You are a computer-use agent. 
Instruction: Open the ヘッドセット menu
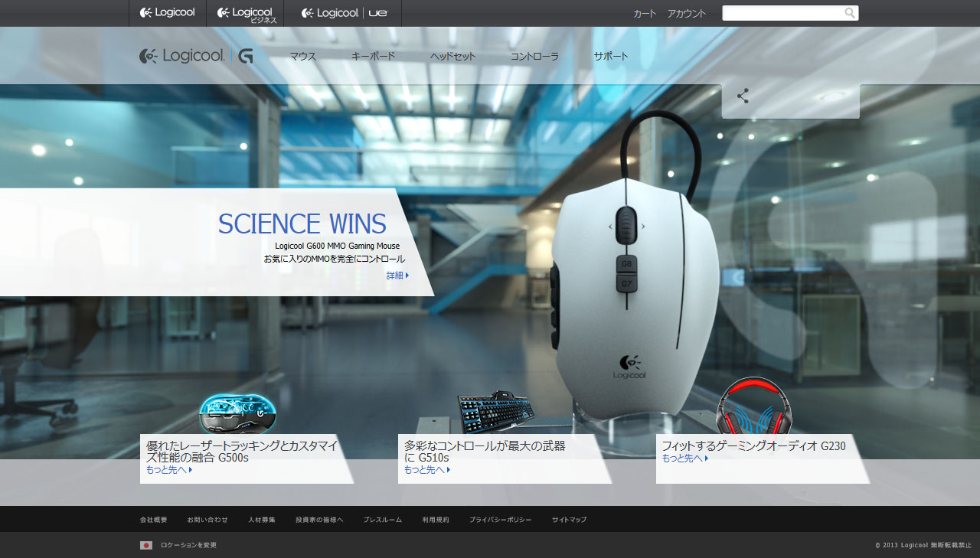(452, 57)
